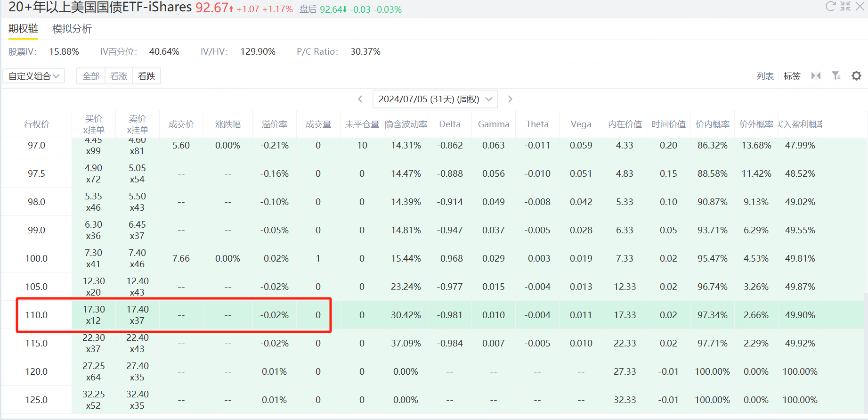The image size is (868, 420).
Task: Click the 32.25 x52 bid price cell
Action: 94,400
